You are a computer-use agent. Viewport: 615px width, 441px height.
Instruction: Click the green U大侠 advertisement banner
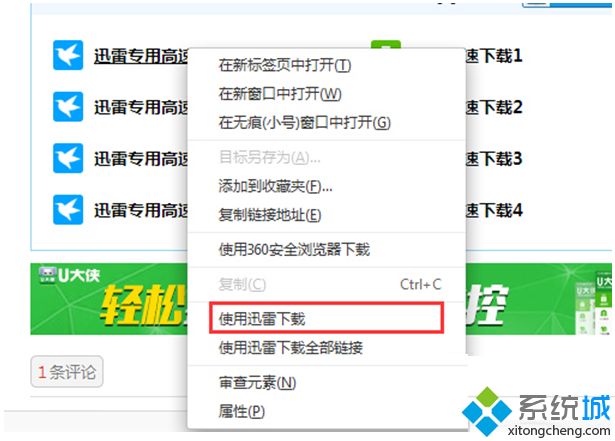(x=321, y=299)
